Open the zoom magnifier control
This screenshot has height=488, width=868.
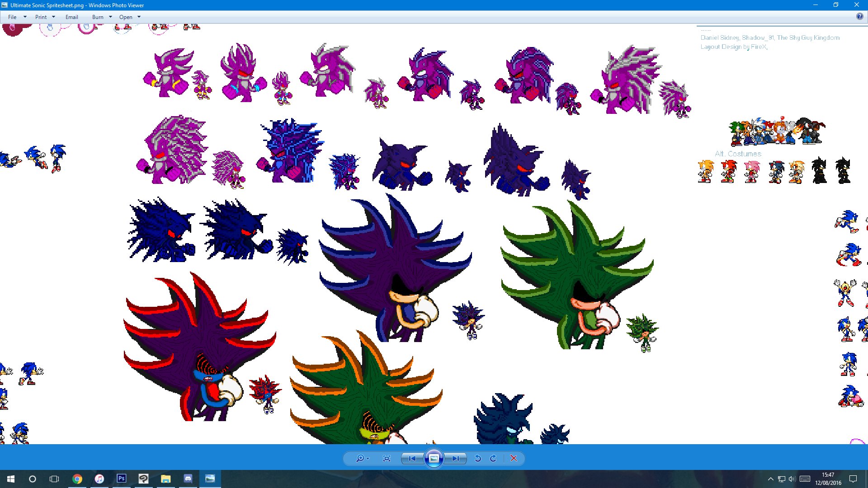click(x=360, y=458)
